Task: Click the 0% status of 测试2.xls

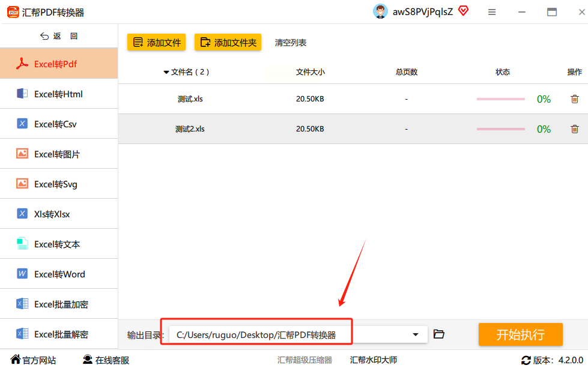Action: coord(544,129)
